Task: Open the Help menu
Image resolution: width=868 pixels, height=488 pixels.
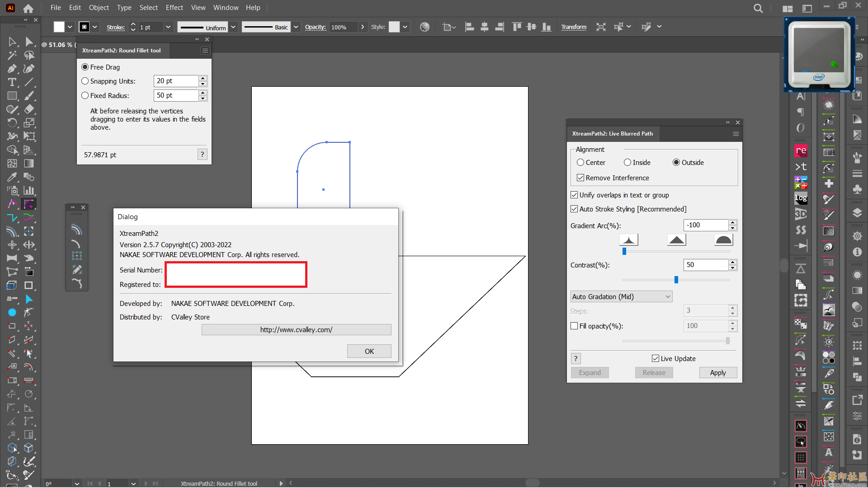Action: pos(253,8)
